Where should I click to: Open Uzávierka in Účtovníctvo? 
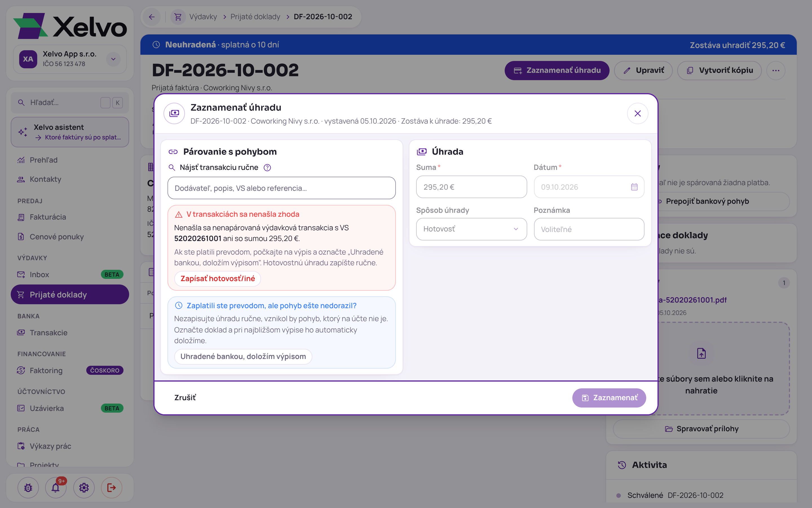[70, 408]
